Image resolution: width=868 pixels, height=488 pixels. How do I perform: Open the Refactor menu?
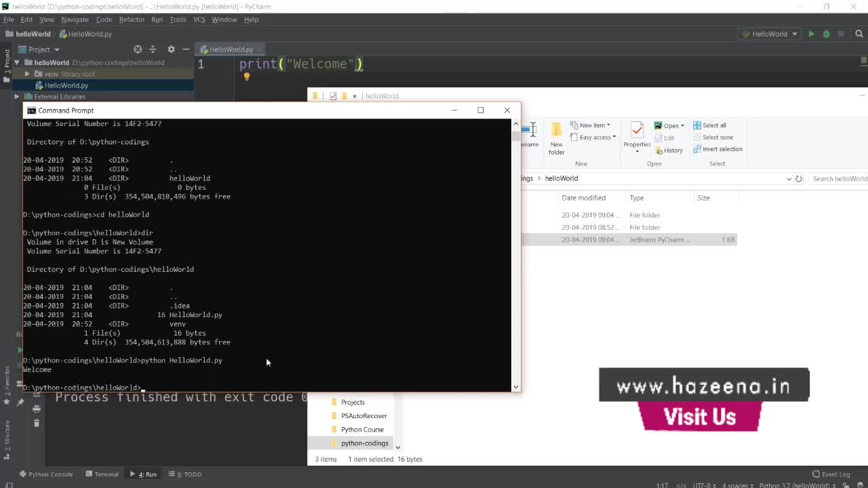click(132, 20)
